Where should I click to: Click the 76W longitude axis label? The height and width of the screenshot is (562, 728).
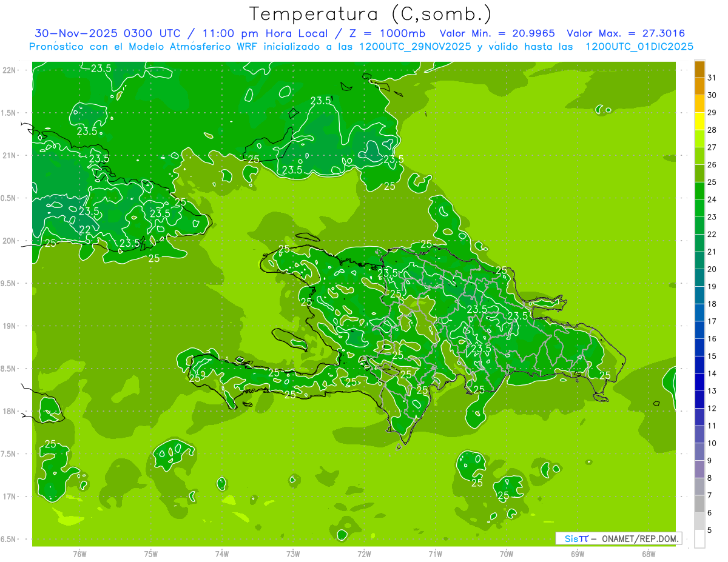(x=79, y=554)
